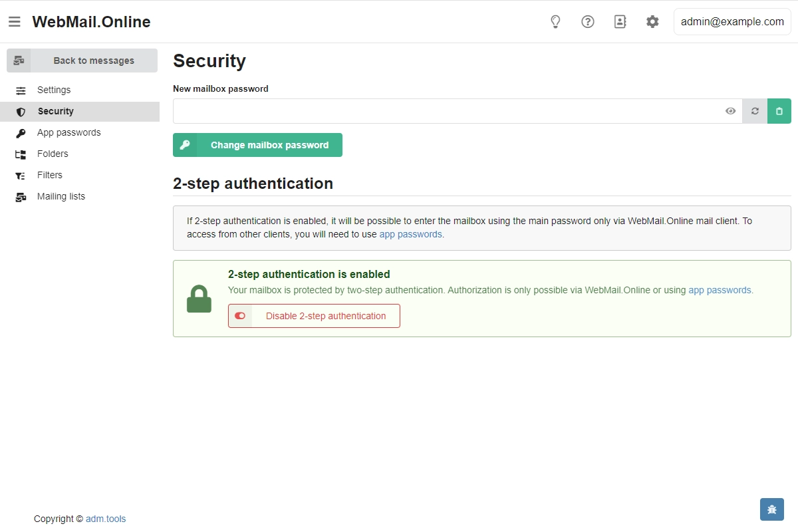Toggle password visibility eye icon

coord(730,111)
